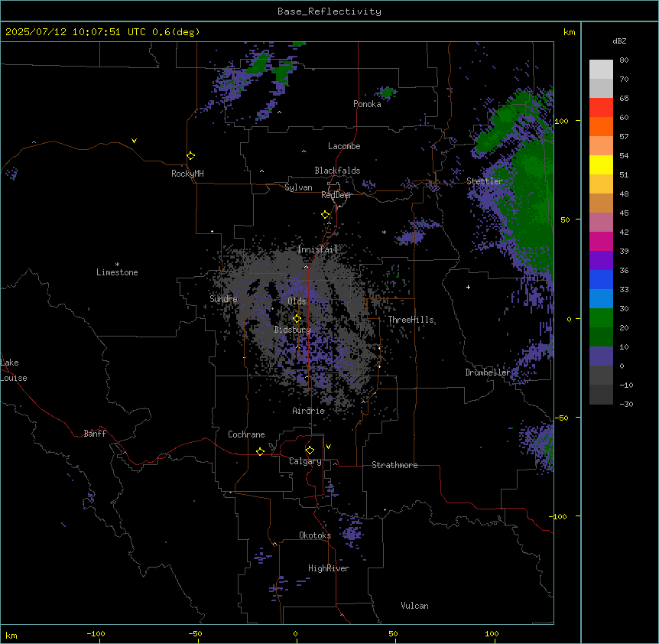Select the Lacombe city label
659x644 pixels.
[344, 146]
